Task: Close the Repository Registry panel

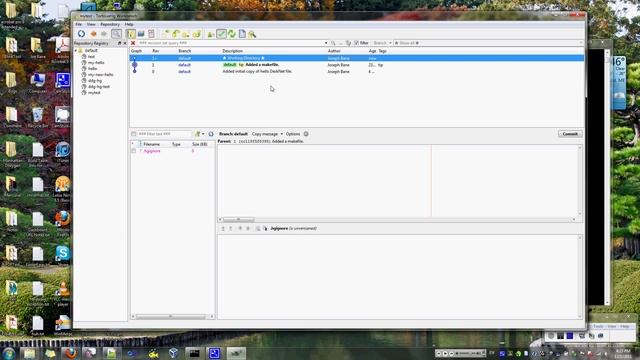Action: click(125, 43)
